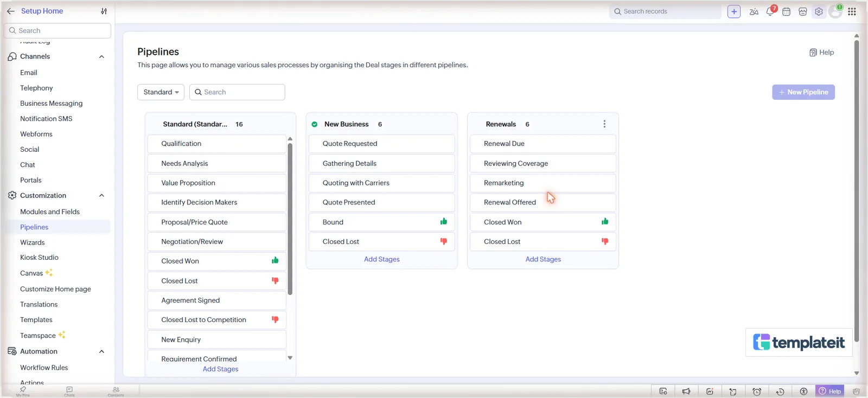Viewport: 868px width, 398px height.
Task: Go to Telephony settings
Action: click(36, 88)
